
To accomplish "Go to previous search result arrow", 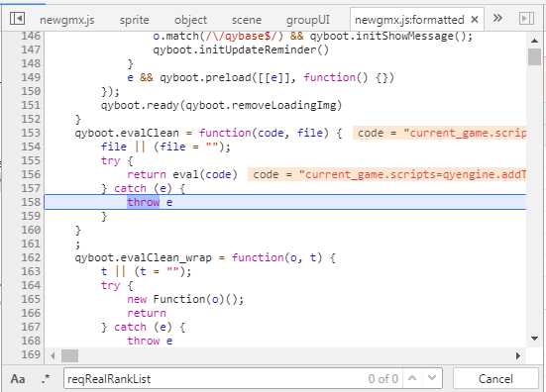I will tap(412, 378).
